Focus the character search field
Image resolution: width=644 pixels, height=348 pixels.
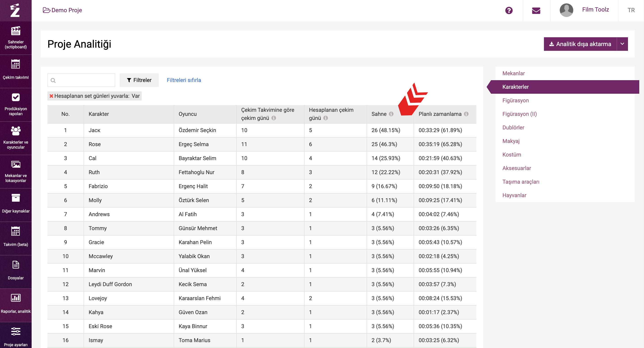(81, 80)
